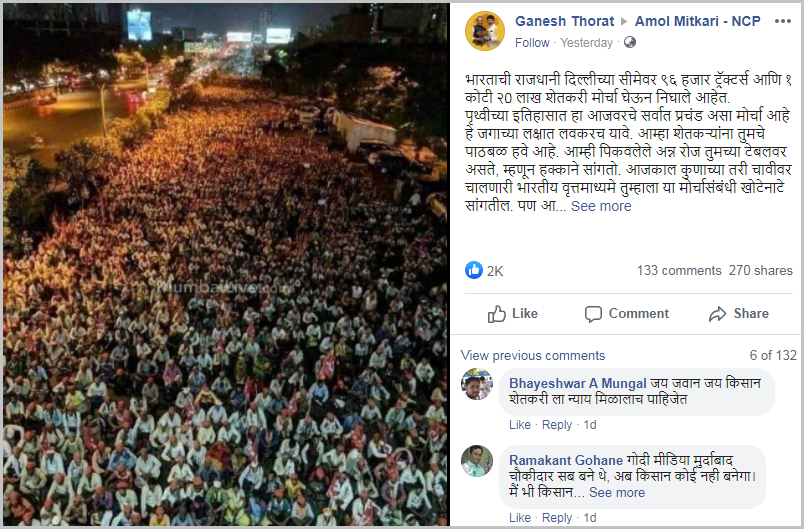804x529 pixels.
Task: Open Ramakant Gohane's avatar
Action: point(476,461)
